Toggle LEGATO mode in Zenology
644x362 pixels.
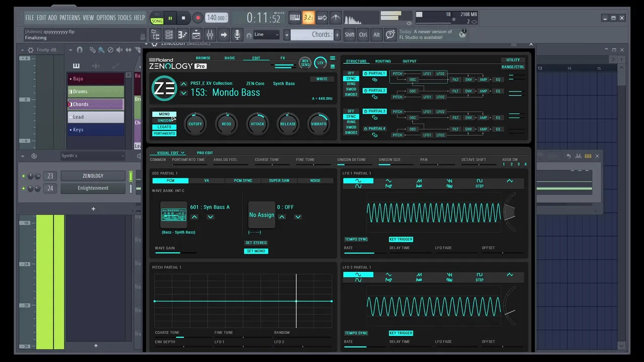click(165, 127)
